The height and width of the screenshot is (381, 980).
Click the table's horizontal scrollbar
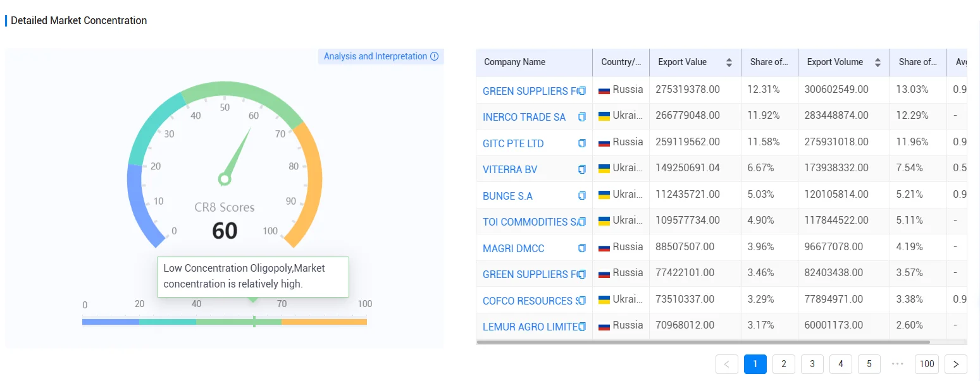pos(703,342)
